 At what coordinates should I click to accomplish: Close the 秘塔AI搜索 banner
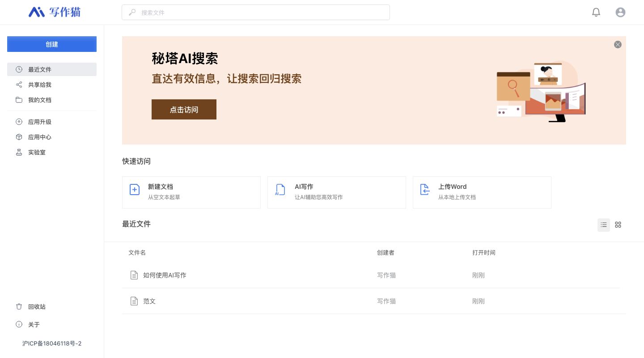pyautogui.click(x=617, y=44)
